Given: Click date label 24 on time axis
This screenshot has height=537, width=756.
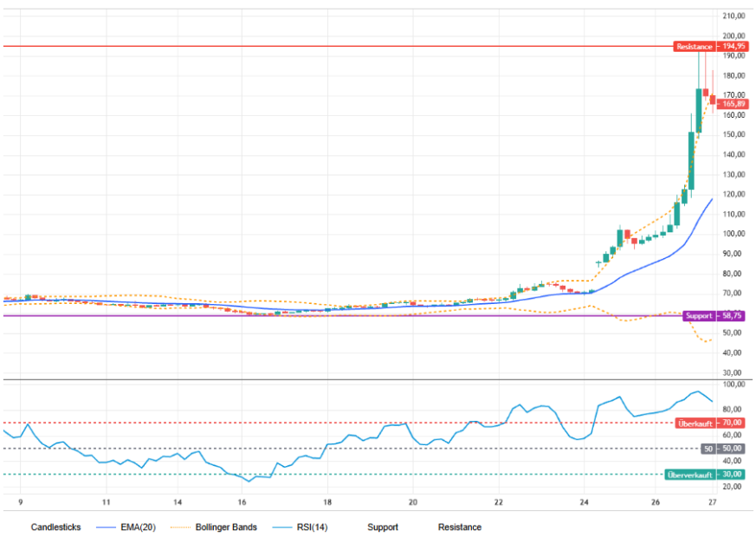Looking at the screenshot, I should (x=584, y=502).
